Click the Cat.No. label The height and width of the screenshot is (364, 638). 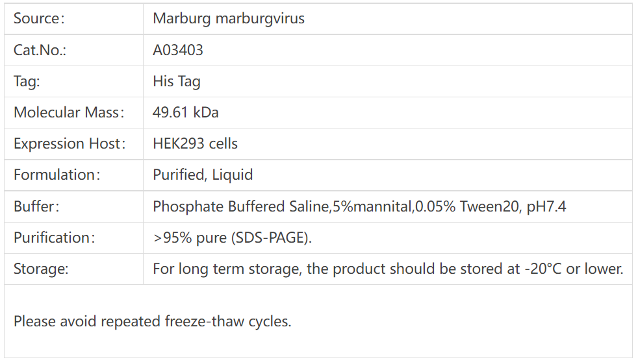pyautogui.click(x=40, y=50)
